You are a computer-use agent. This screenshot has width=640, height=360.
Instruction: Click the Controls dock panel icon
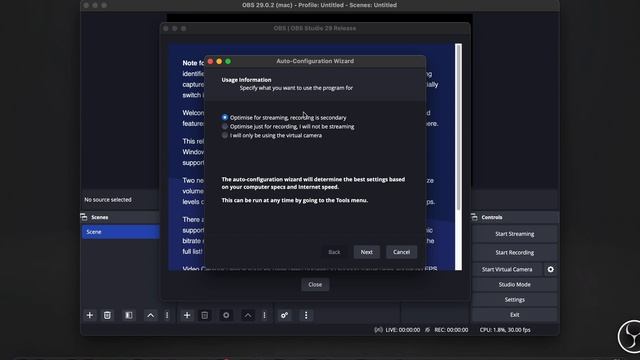(474, 217)
